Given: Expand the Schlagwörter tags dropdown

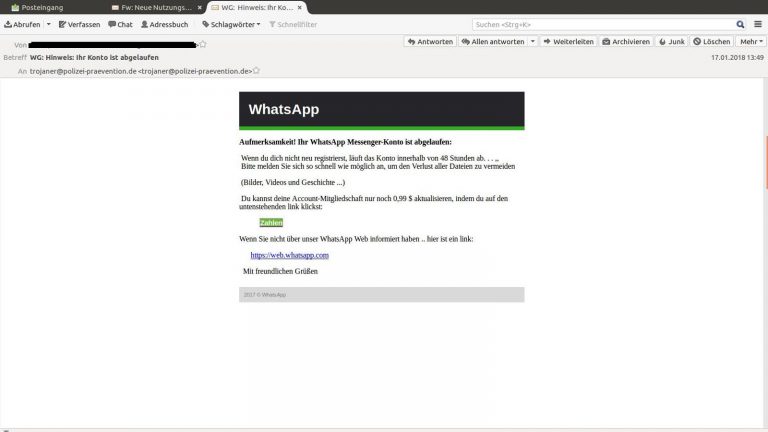Looking at the screenshot, I should click(x=231, y=24).
